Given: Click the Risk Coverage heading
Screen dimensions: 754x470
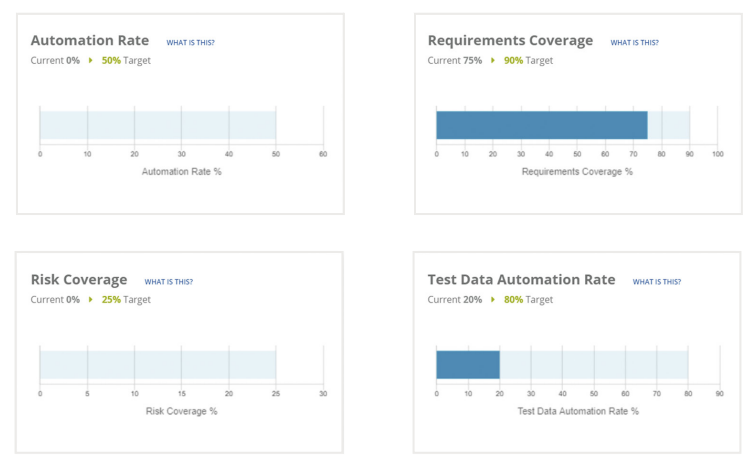Looking at the screenshot, I should [x=79, y=280].
